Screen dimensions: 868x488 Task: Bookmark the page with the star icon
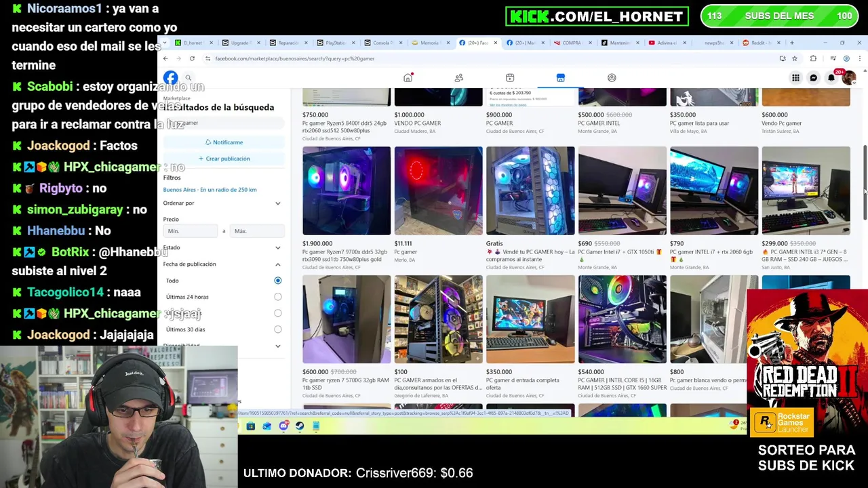[x=795, y=58]
